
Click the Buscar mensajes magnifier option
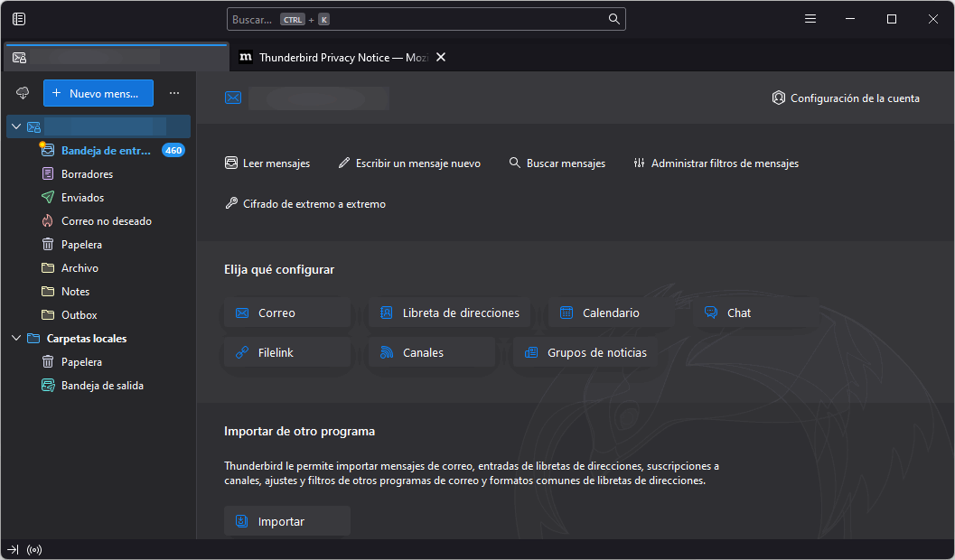[557, 163]
